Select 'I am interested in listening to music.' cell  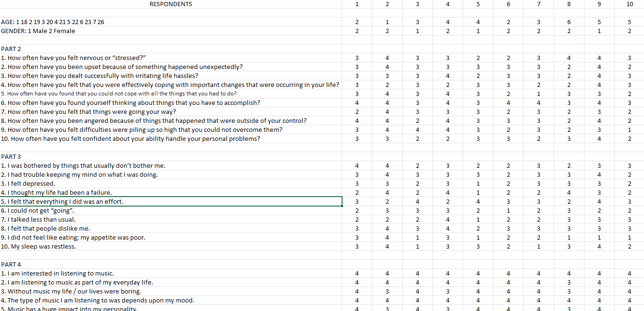(x=57, y=274)
